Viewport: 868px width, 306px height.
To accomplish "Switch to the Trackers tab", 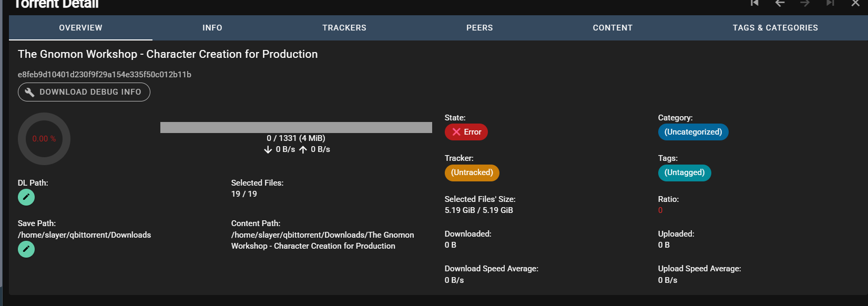I will click(x=344, y=28).
